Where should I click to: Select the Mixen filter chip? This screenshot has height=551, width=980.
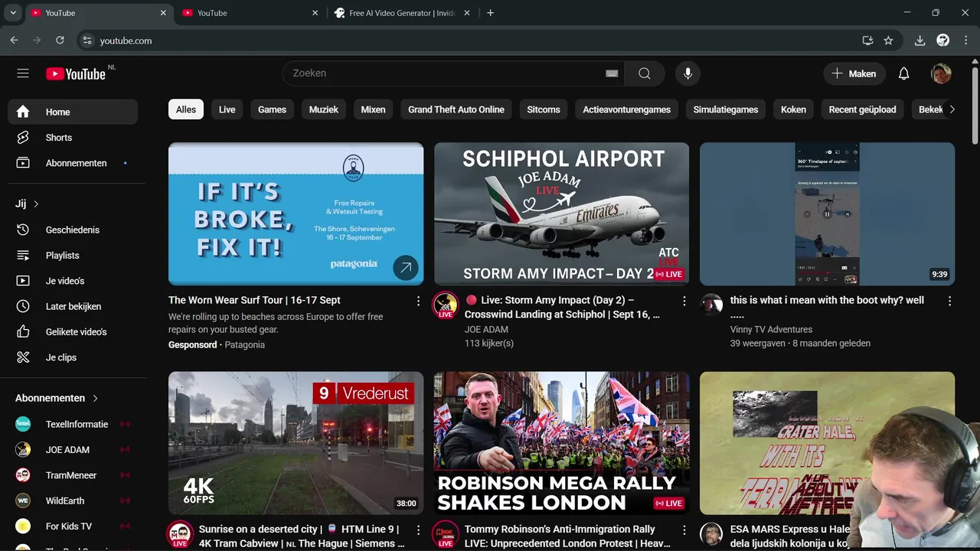[x=373, y=109]
